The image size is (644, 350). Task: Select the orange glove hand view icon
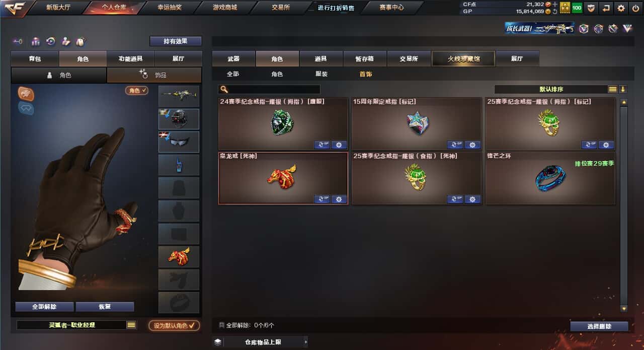click(x=26, y=93)
